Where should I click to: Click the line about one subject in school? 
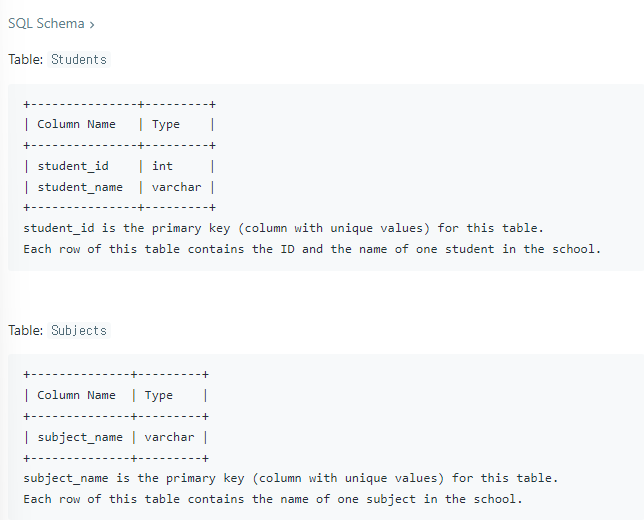[x=273, y=499]
